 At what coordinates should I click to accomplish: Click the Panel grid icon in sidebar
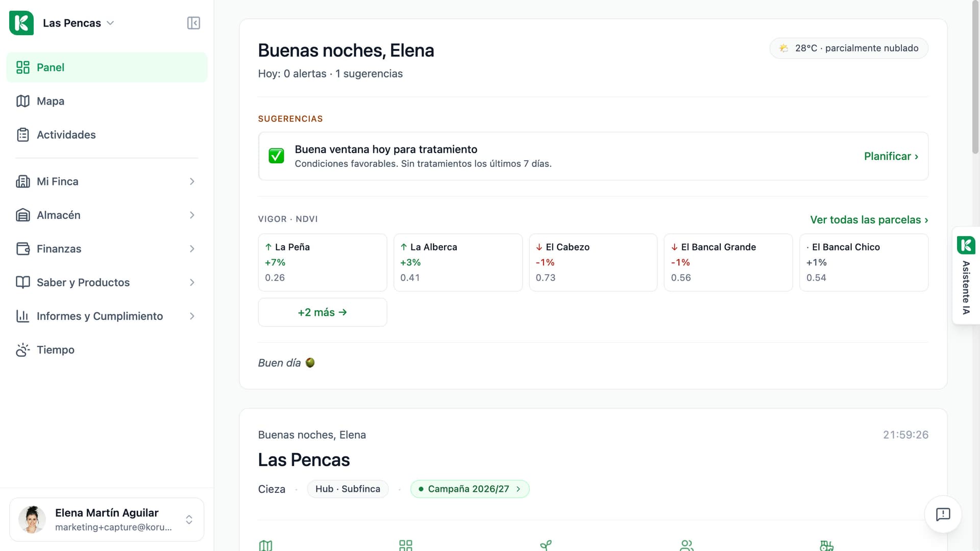click(23, 67)
